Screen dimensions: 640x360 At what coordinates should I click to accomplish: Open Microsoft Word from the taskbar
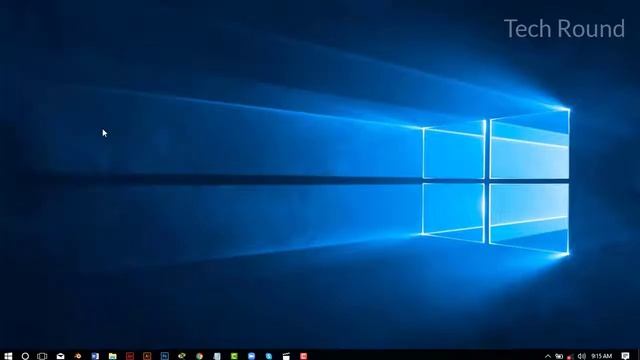95,356
